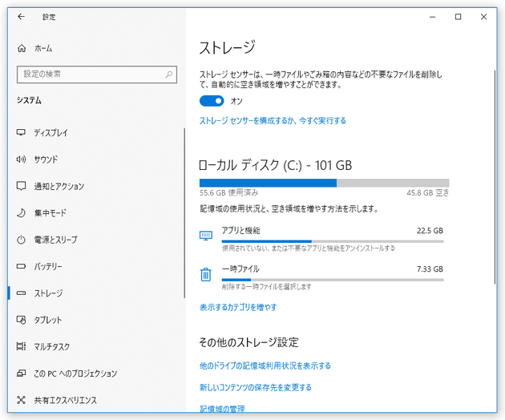Click the 設定の検索 search field
505x420 pixels.
(x=97, y=75)
